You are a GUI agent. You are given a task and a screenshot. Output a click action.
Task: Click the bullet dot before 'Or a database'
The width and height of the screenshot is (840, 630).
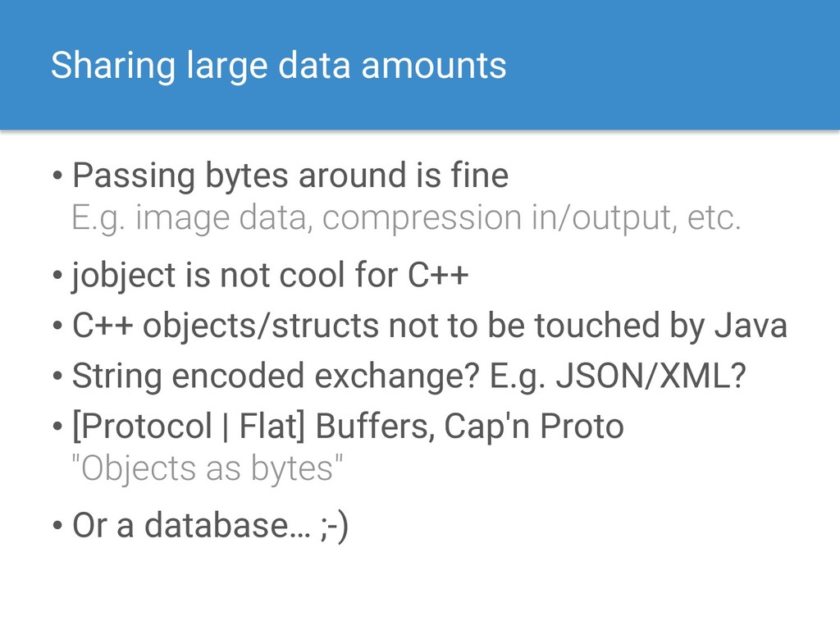[58, 526]
